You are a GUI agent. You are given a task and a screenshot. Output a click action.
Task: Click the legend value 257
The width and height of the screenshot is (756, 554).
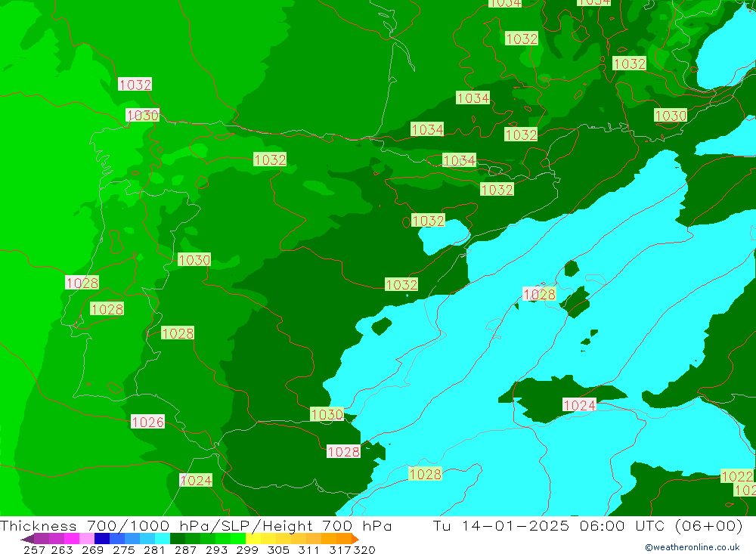pyautogui.click(x=34, y=549)
